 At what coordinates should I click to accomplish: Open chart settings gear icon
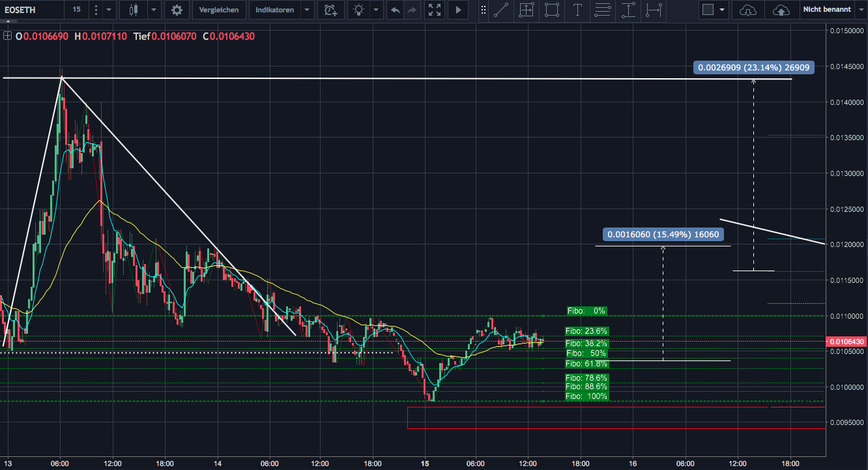point(177,10)
